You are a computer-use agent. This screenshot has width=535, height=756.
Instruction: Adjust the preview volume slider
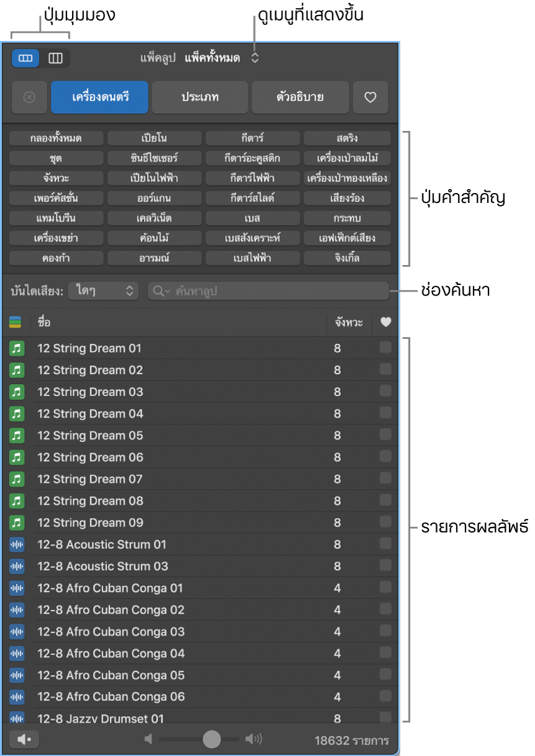coord(212,739)
